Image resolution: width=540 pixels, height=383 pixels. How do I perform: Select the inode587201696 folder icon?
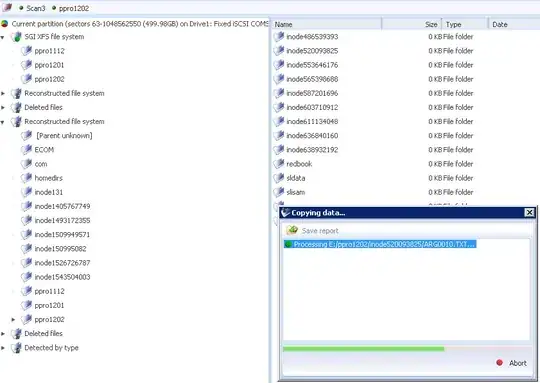click(x=279, y=93)
